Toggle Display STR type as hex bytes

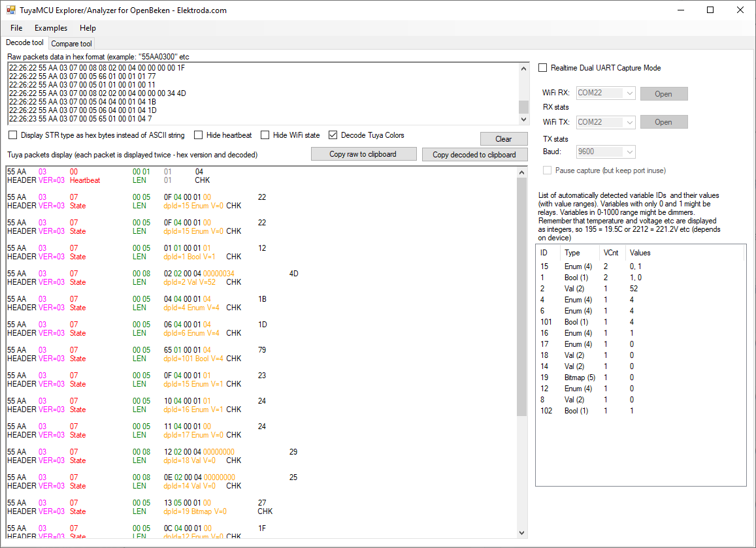[x=13, y=135]
